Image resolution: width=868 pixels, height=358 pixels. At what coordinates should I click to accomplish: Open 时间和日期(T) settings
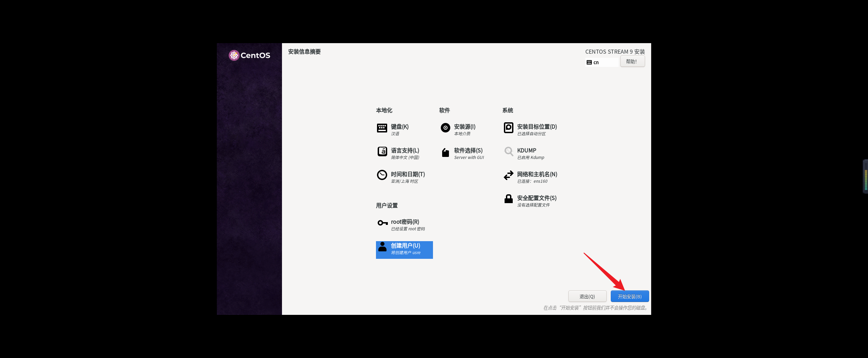click(x=408, y=174)
